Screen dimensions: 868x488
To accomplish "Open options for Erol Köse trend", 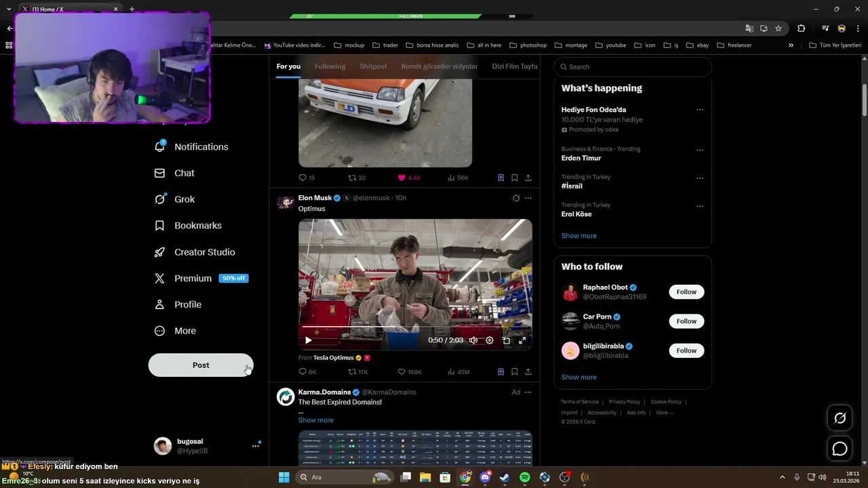I will click(700, 206).
